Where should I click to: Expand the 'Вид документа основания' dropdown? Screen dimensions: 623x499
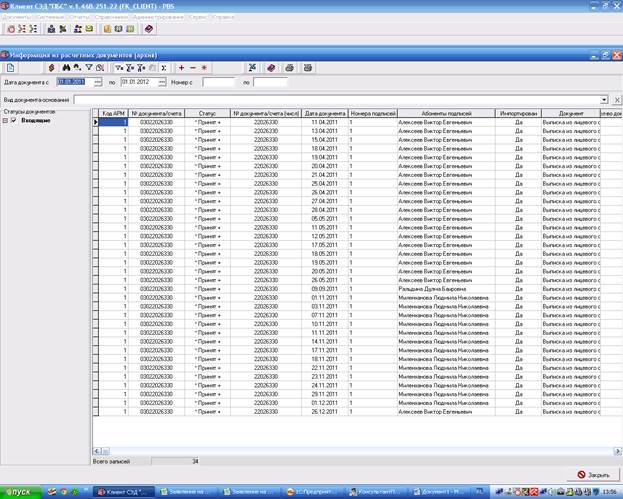pyautogui.click(x=604, y=100)
